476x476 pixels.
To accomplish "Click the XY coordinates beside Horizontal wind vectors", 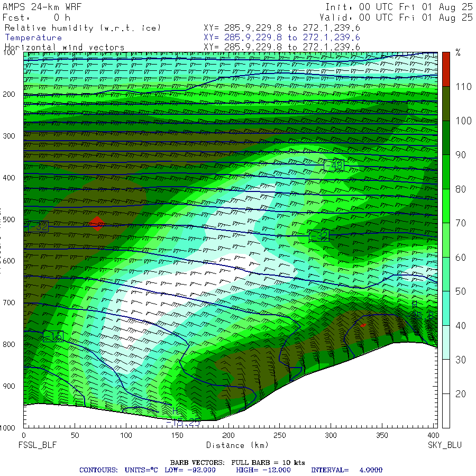I will [x=282, y=47].
